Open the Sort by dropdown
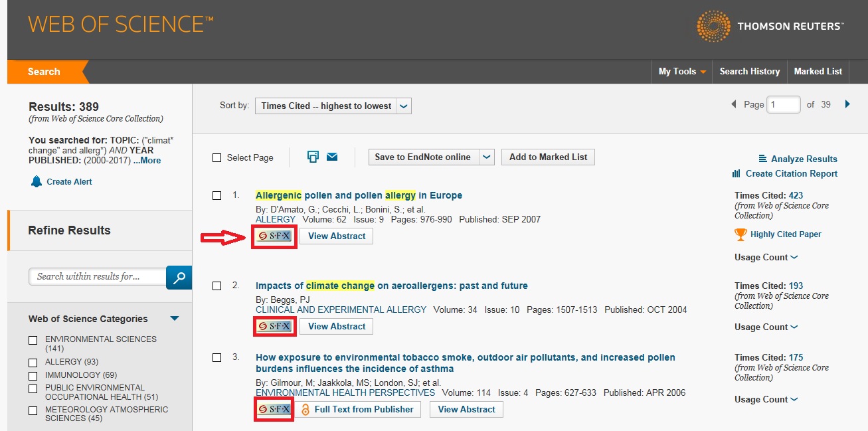The height and width of the screenshot is (431, 868). 333,106
